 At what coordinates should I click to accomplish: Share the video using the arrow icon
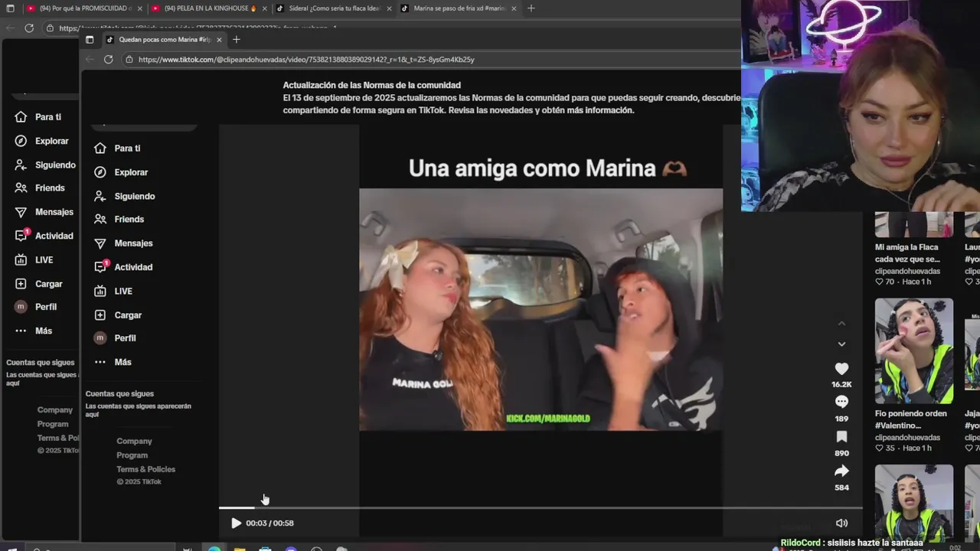(841, 471)
